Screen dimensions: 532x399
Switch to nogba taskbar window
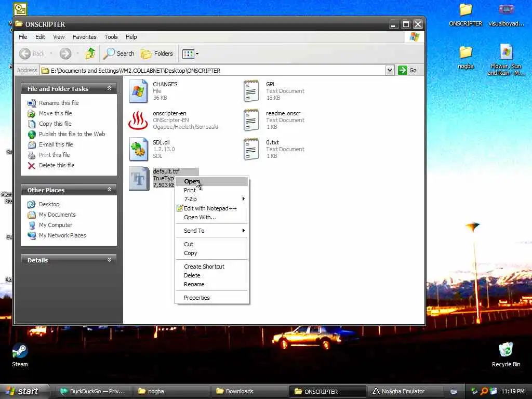[x=172, y=392]
